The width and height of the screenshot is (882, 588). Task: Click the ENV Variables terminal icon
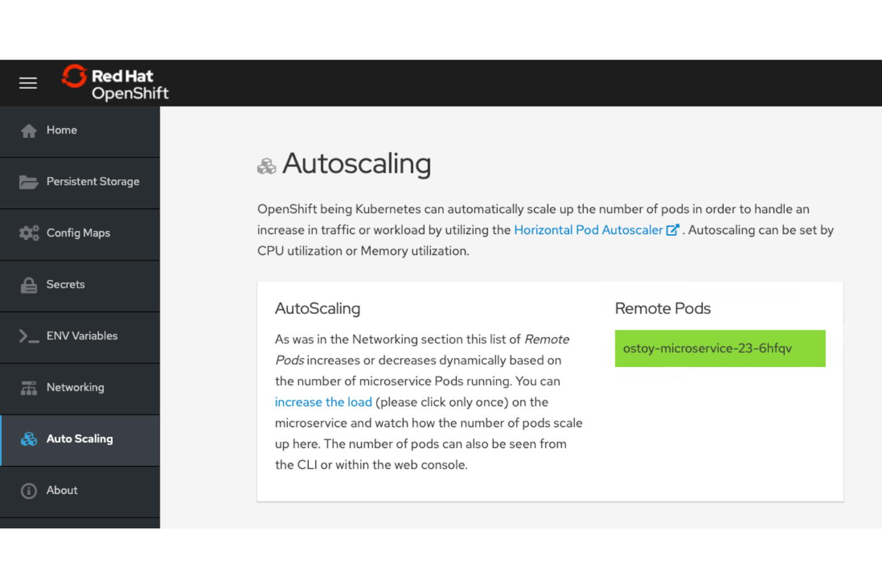pyautogui.click(x=29, y=336)
